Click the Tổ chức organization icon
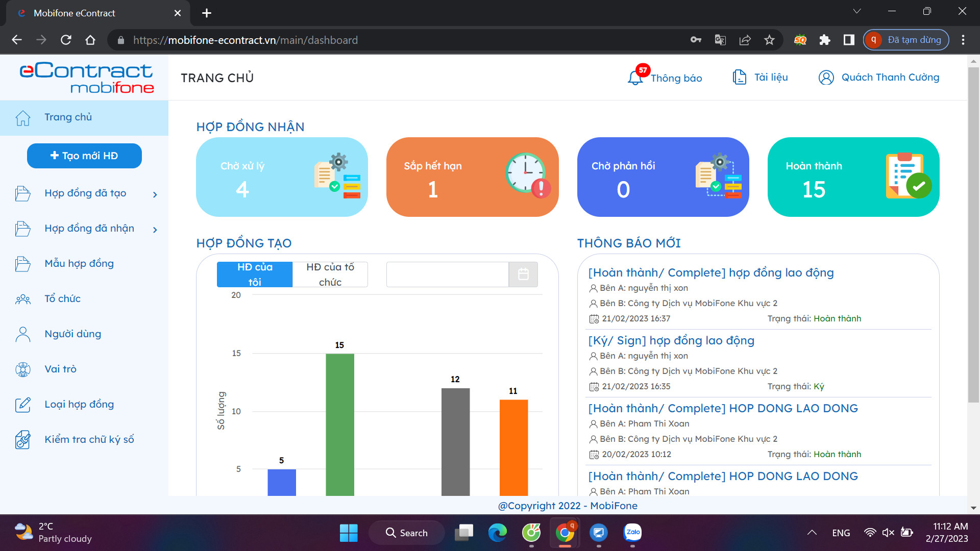Viewport: 980px width, 551px height. click(23, 299)
